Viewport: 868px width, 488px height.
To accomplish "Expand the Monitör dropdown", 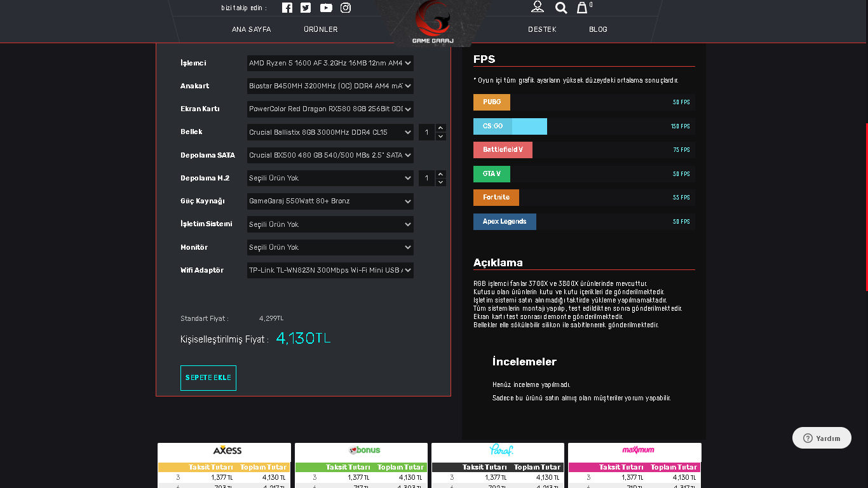I will pyautogui.click(x=330, y=247).
